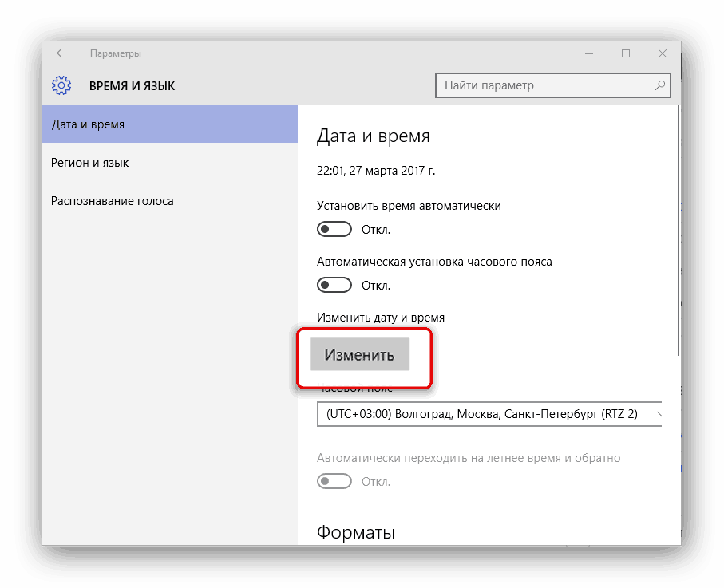Minimize the Параметры window

[x=589, y=53]
